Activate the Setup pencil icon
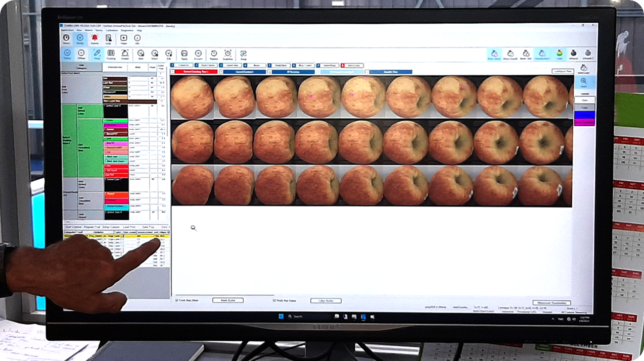This screenshot has height=361, width=644. tap(97, 54)
